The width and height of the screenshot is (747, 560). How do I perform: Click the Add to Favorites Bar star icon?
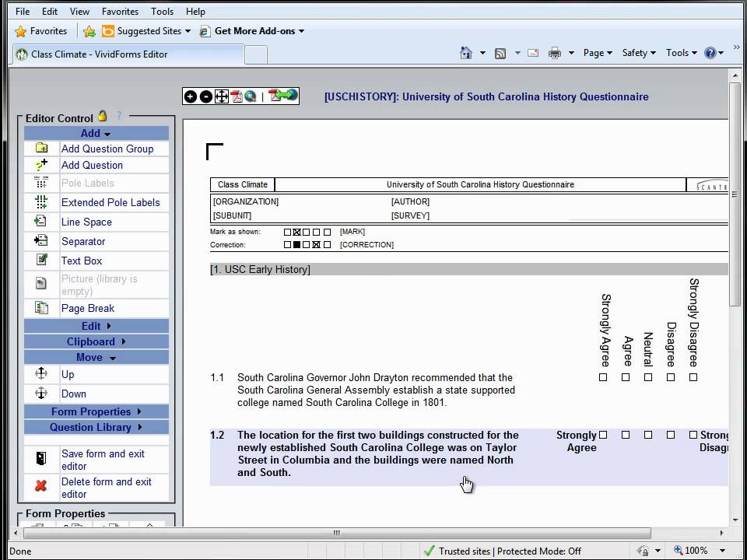[x=89, y=31]
